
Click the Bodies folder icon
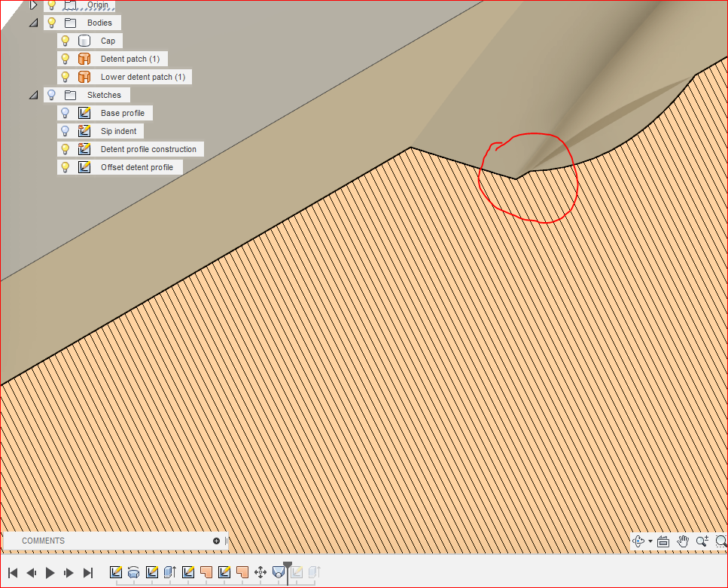click(x=70, y=23)
